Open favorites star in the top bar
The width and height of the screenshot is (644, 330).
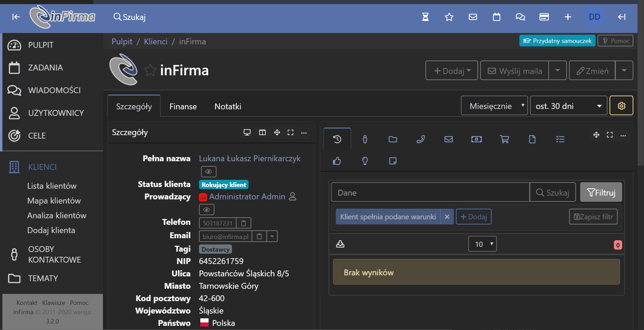(449, 17)
